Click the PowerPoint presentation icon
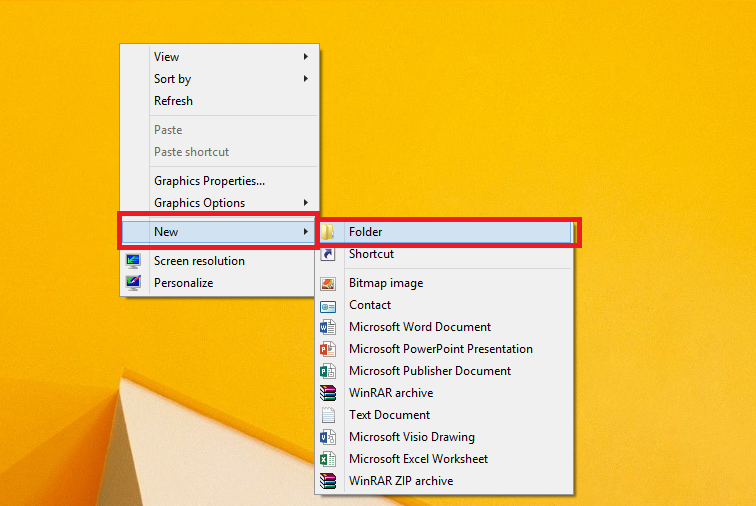 328,349
